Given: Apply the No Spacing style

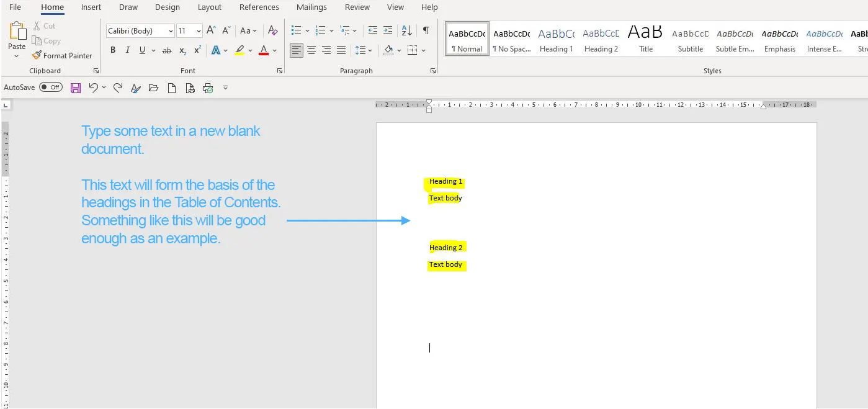Looking at the screenshot, I should pos(511,40).
